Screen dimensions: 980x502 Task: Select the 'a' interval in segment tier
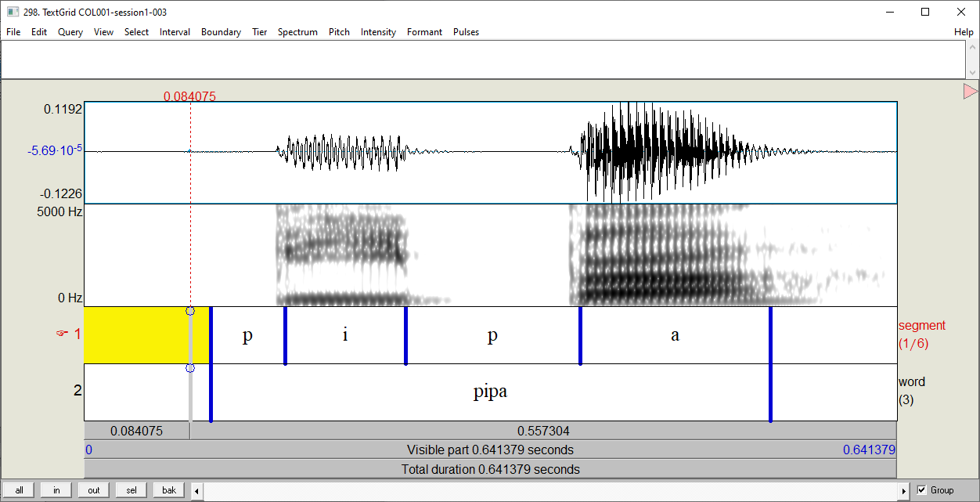(676, 335)
